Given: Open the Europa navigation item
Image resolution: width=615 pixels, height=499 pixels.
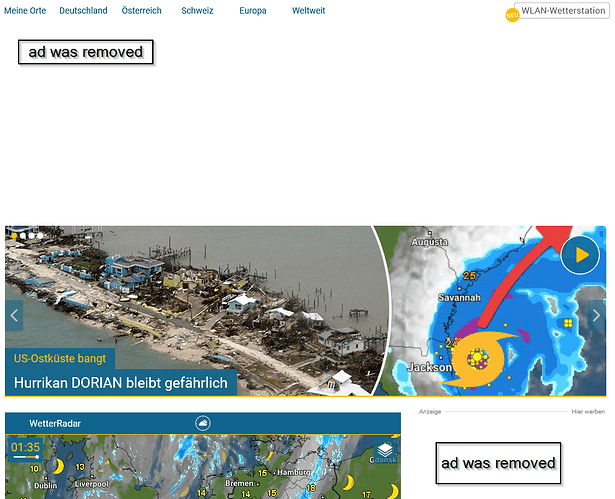Looking at the screenshot, I should pyautogui.click(x=253, y=10).
